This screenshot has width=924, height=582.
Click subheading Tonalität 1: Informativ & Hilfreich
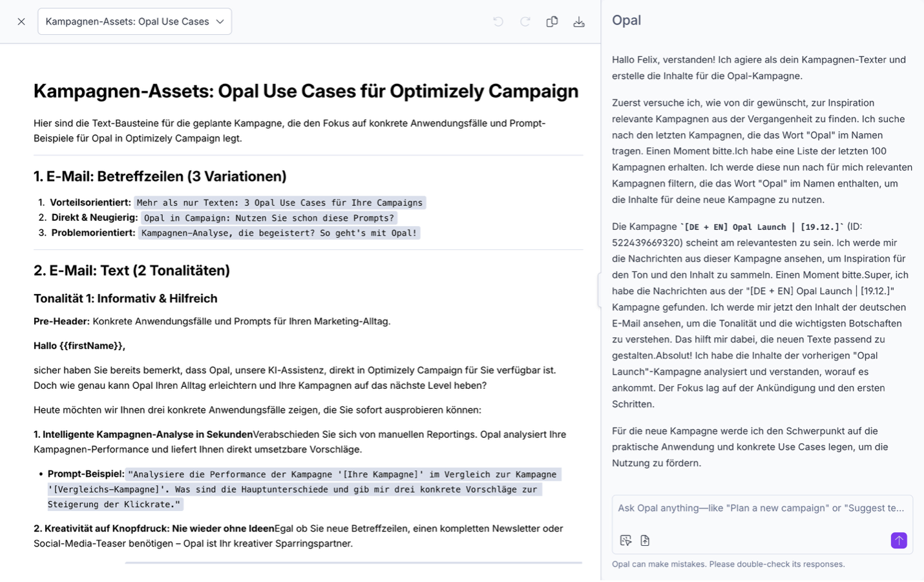(x=125, y=298)
